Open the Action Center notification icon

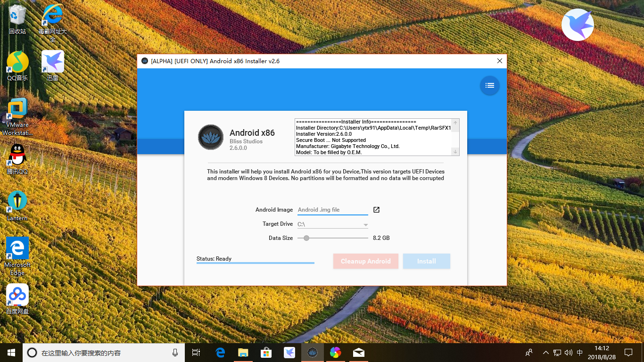(628, 353)
